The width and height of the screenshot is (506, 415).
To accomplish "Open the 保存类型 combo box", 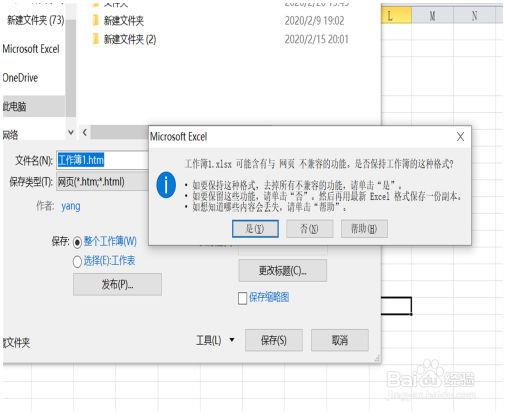I will pos(102,182).
